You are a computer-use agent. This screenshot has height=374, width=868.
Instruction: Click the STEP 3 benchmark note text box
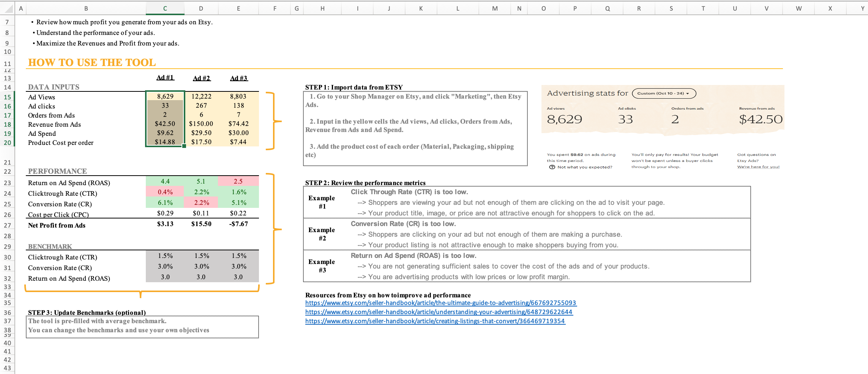click(142, 327)
